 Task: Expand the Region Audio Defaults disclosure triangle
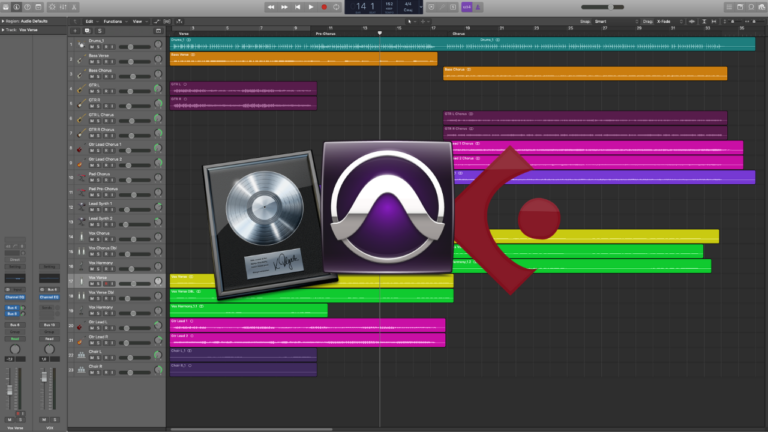click(x=3, y=22)
